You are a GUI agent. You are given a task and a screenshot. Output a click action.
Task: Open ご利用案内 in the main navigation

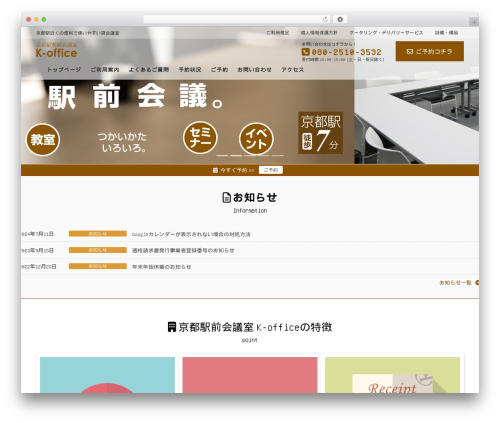[x=105, y=69]
